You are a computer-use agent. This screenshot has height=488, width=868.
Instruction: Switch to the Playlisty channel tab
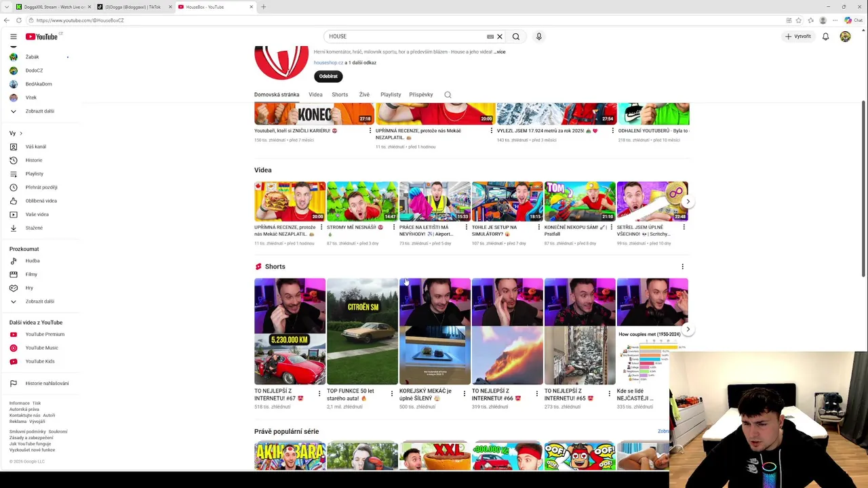[x=391, y=95]
